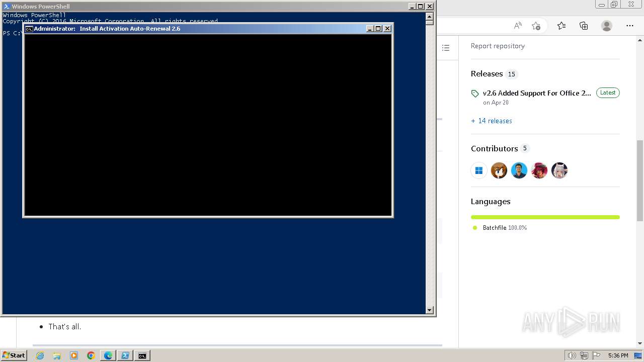Launch Google Chrome from the taskbar
Image resolution: width=644 pixels, height=362 pixels.
click(x=91, y=355)
